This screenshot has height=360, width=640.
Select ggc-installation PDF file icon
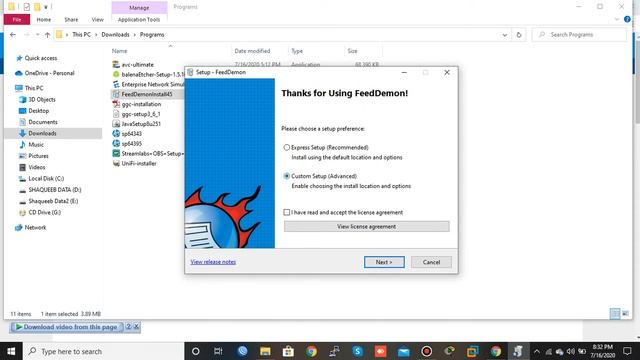click(116, 104)
